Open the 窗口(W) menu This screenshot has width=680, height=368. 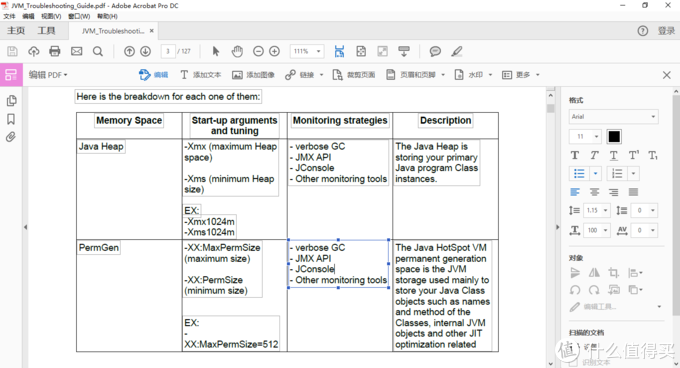(79, 16)
